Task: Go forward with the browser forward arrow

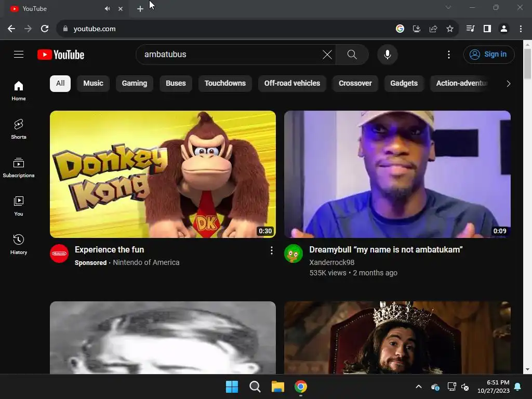Action: 28,29
